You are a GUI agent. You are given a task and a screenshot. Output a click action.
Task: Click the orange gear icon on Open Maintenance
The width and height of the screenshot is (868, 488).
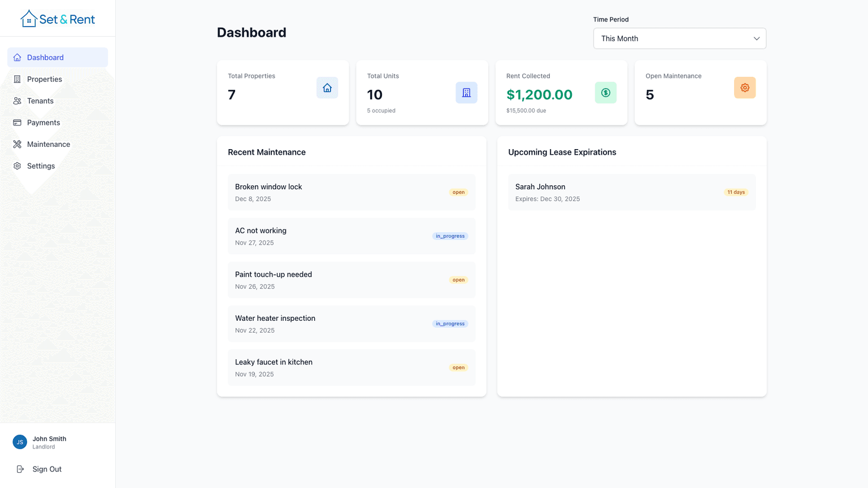click(x=745, y=88)
